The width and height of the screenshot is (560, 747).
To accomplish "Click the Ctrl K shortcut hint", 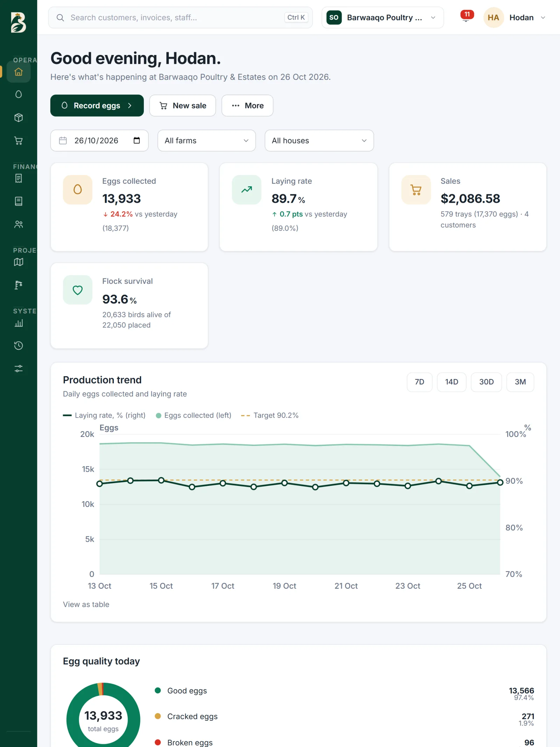I will [296, 18].
